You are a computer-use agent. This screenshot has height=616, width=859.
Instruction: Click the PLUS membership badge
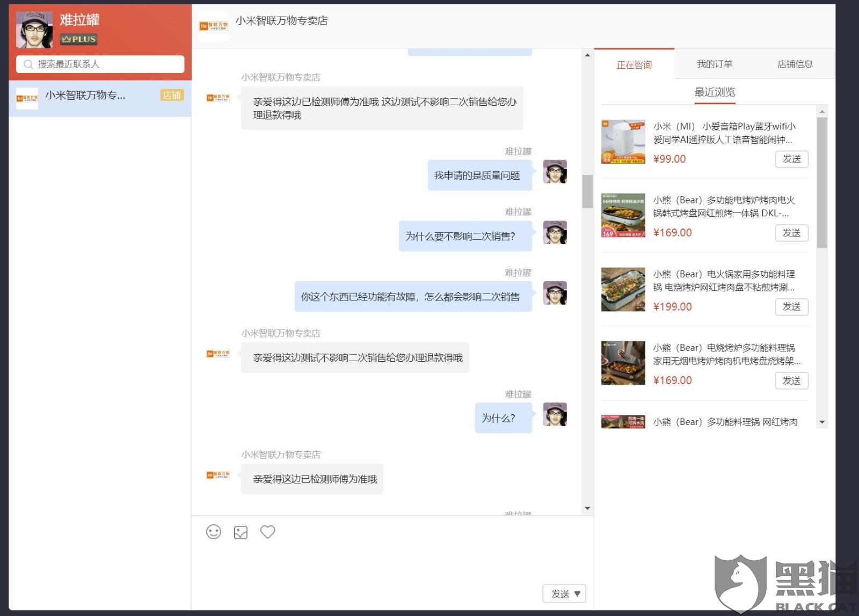[x=78, y=39]
